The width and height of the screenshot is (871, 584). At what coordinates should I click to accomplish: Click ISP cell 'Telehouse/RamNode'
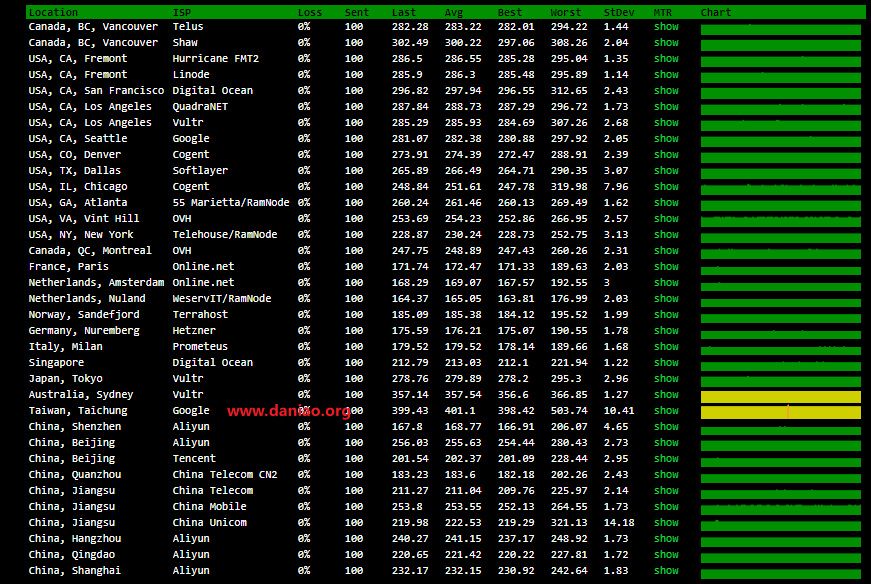coord(224,235)
